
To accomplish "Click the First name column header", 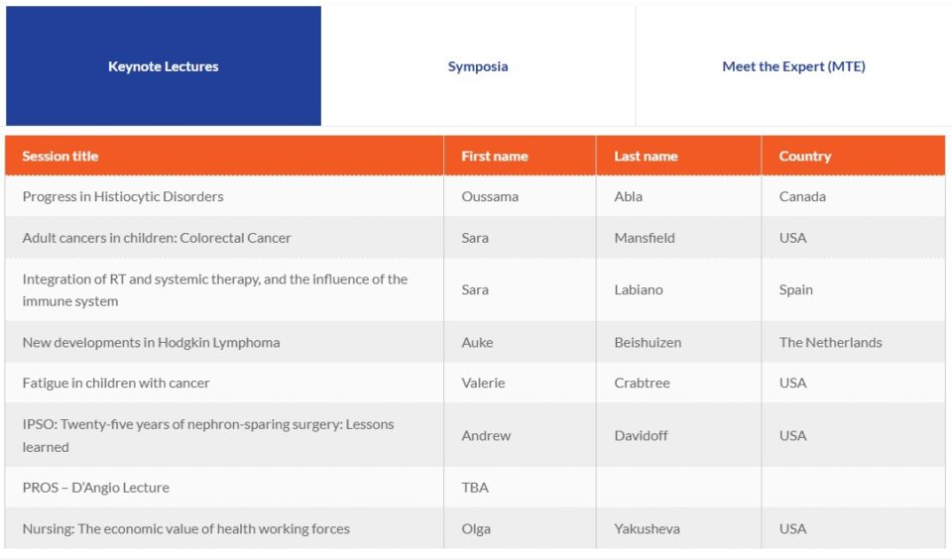I will point(495,156).
